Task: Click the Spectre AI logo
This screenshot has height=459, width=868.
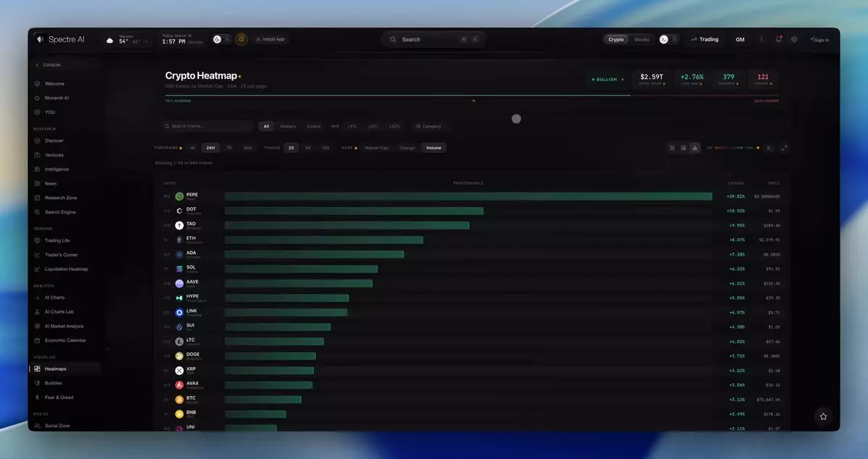Action: tap(61, 39)
